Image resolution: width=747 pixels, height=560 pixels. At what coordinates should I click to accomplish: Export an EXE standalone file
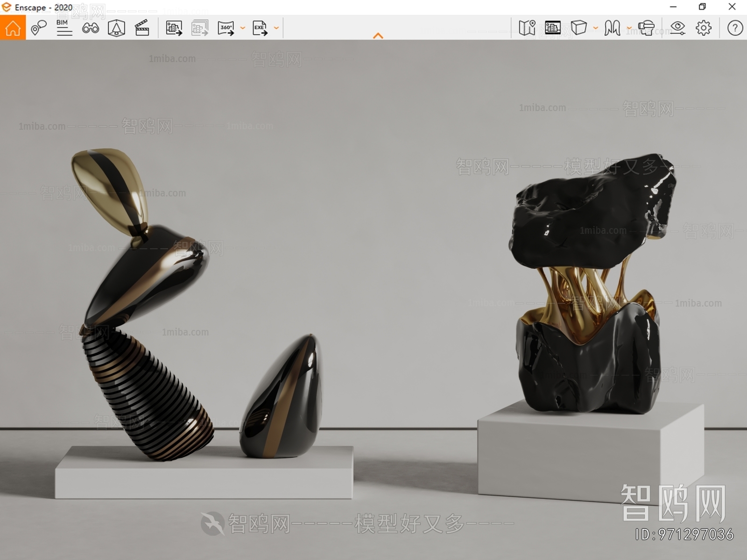coord(260,28)
